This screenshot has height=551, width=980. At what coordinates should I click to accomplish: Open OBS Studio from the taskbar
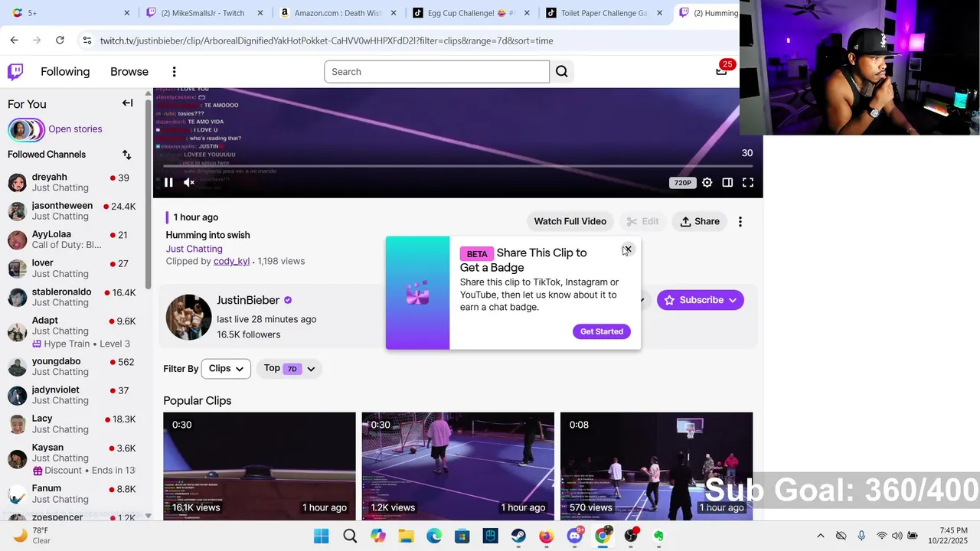tap(631, 536)
